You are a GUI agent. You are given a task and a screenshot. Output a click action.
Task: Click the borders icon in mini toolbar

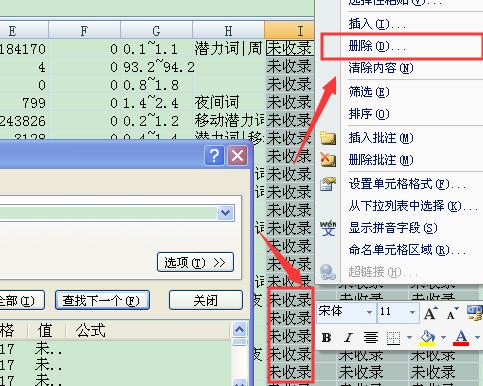[393, 338]
